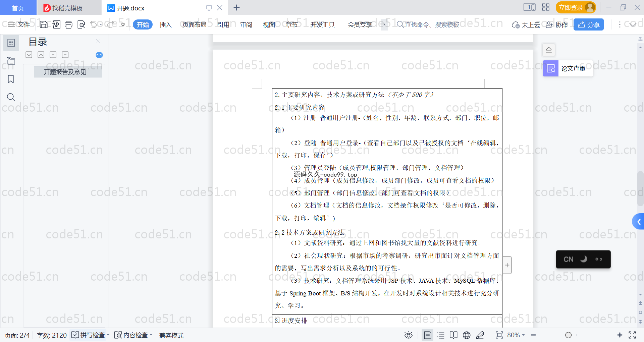Switch to web layout view in status bar

(467, 335)
